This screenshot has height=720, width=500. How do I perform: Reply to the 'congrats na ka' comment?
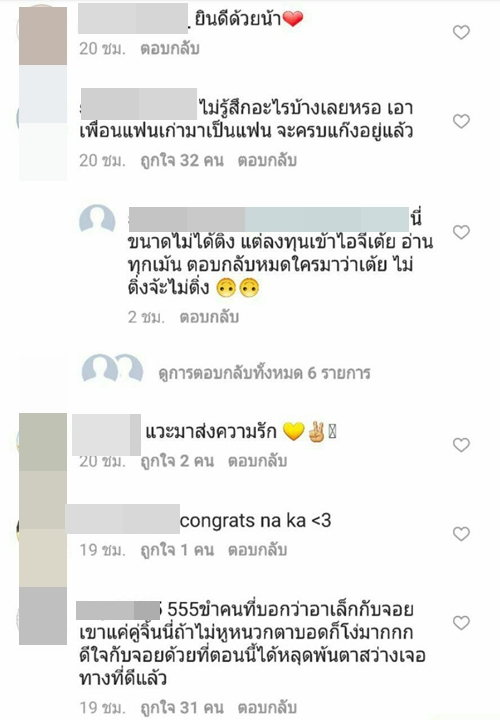click(258, 550)
